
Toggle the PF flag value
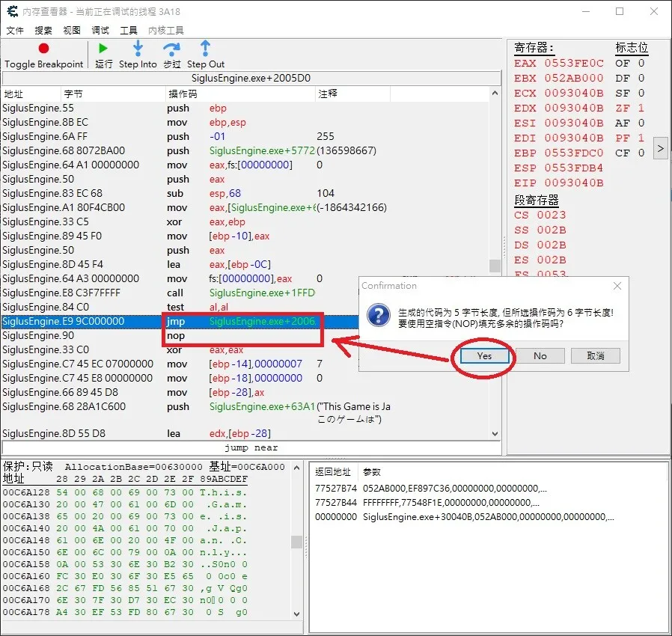pos(641,138)
